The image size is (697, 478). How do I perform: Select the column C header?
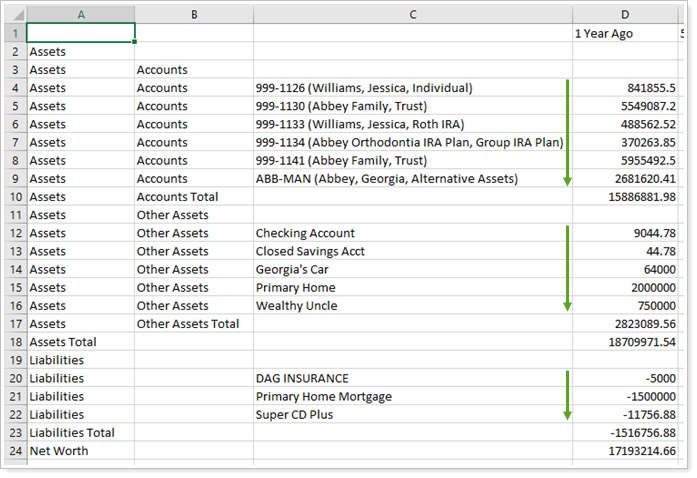pyautogui.click(x=412, y=13)
